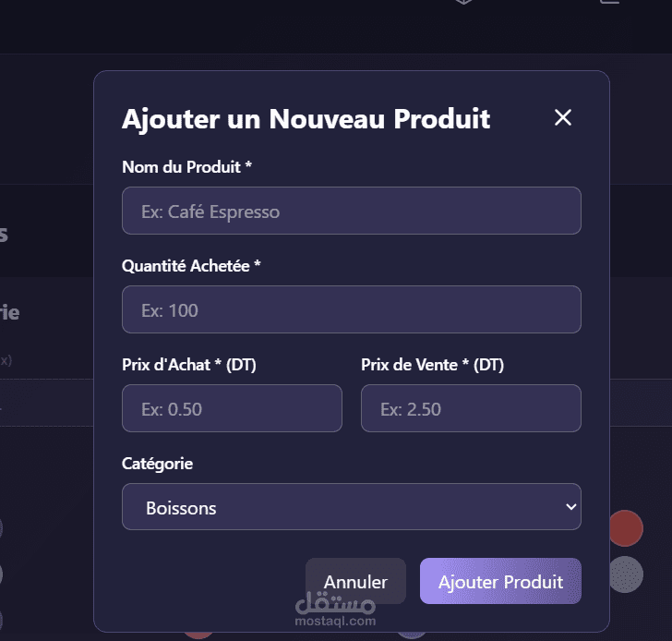Screen dimensions: 672x641
Task: Click the Ajouter un Nouveau Produit heading
Action: tap(306, 119)
